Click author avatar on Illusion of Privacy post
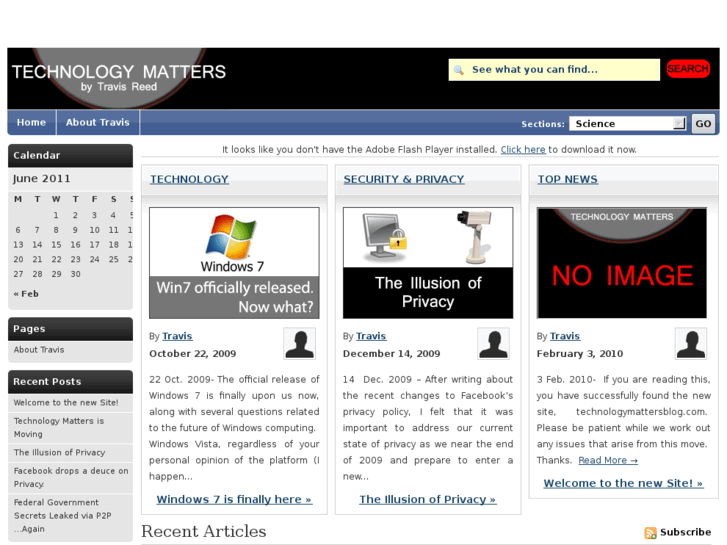Screen dimensions: 727x545 click(x=493, y=344)
